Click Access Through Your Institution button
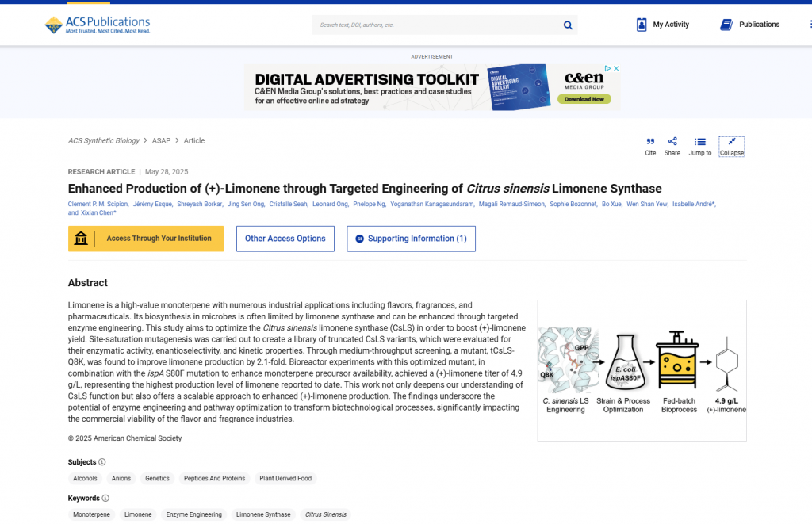 click(x=146, y=239)
